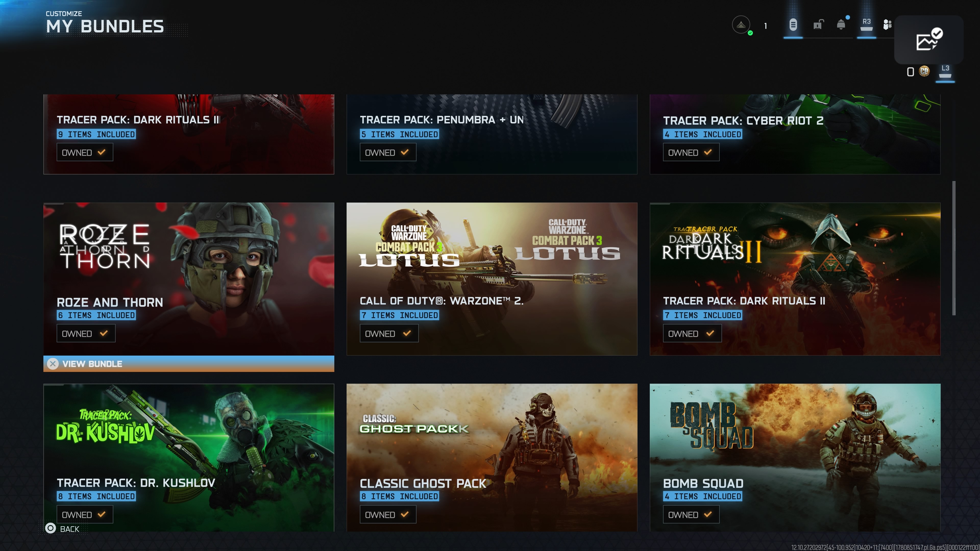
Task: Click Owned on Roze and Thorn
Action: pyautogui.click(x=86, y=333)
